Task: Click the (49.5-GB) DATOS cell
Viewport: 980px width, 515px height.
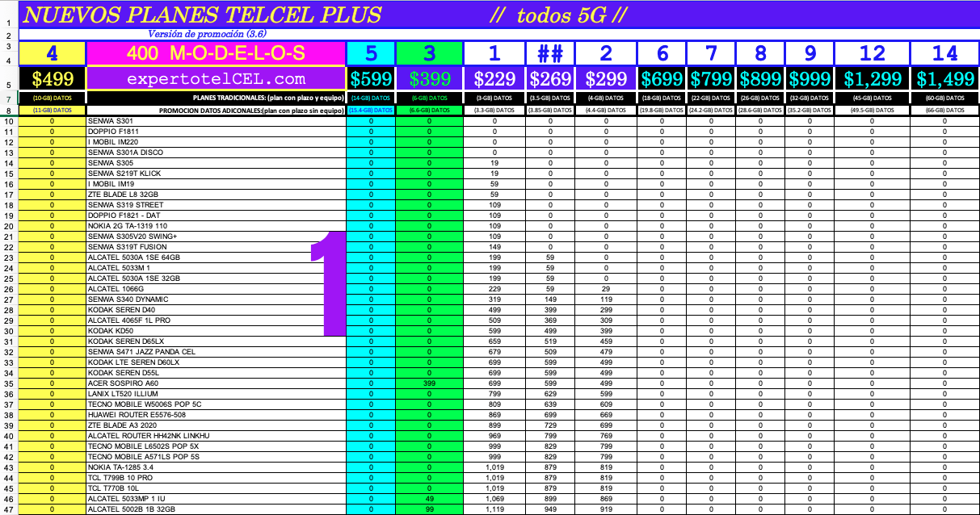Action: coord(872,110)
